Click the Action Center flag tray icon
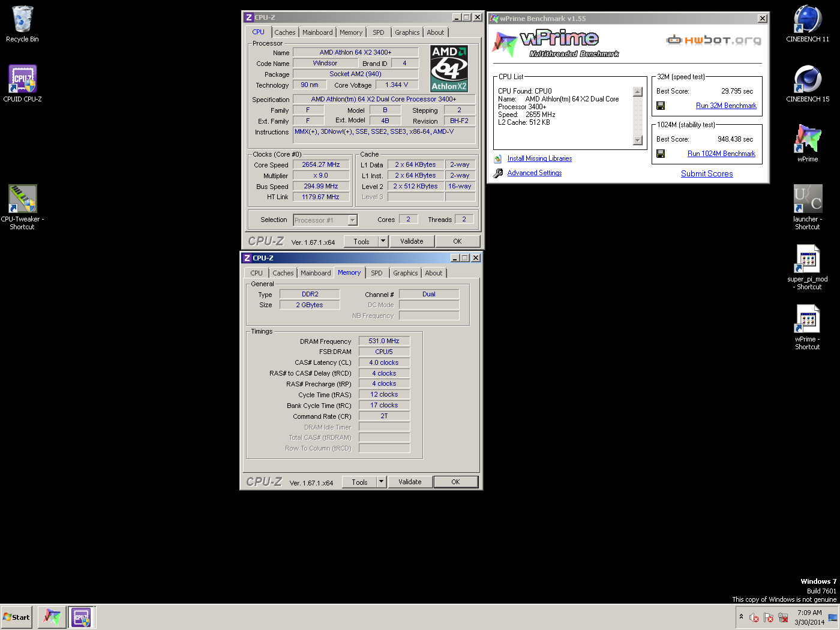Viewport: 840px width, 630px height. pos(769,617)
